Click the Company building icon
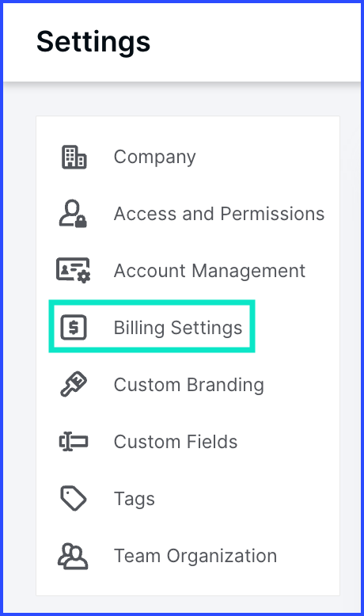This screenshot has height=616, width=364. coord(74,157)
